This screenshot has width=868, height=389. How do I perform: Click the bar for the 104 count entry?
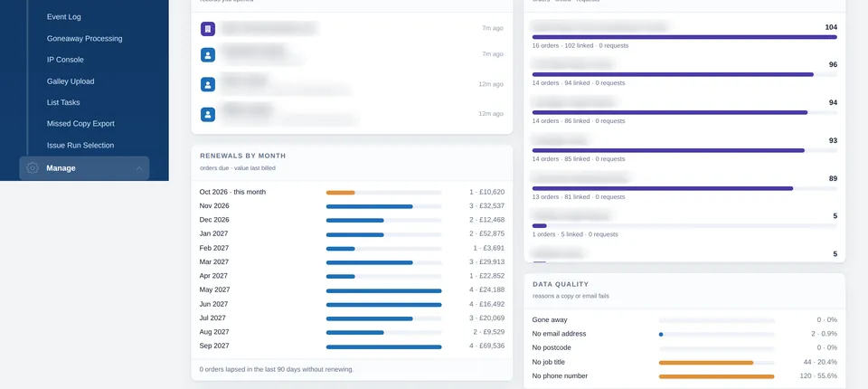tap(684, 37)
